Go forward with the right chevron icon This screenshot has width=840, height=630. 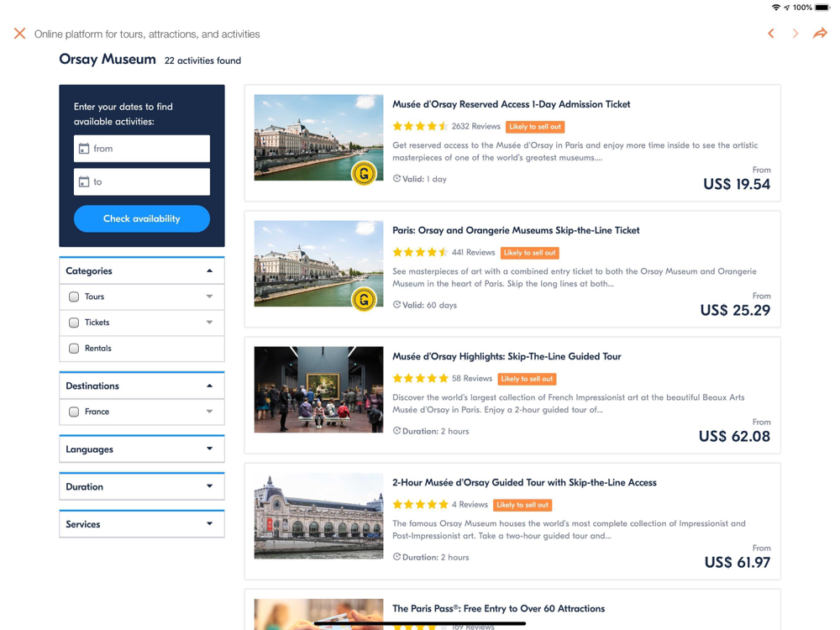coord(795,34)
